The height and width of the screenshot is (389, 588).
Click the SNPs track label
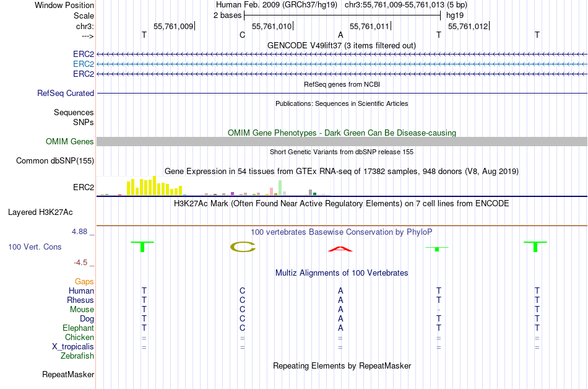coord(84,122)
